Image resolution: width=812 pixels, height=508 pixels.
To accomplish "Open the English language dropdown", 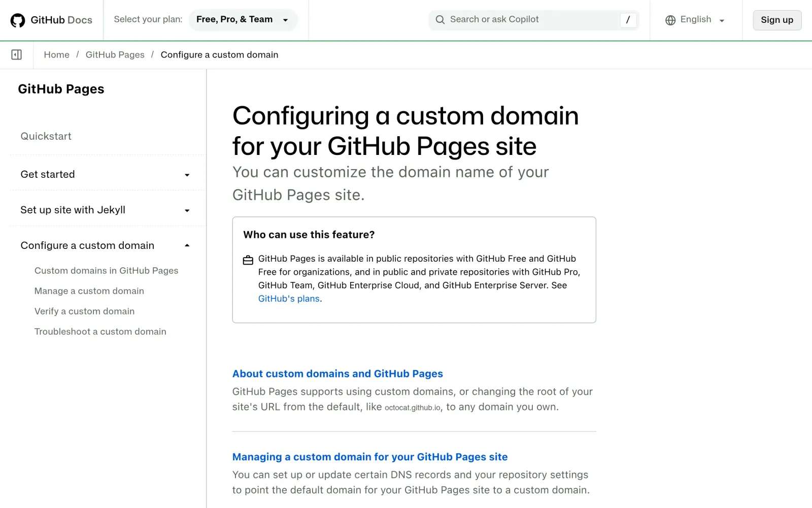I will coord(695,20).
